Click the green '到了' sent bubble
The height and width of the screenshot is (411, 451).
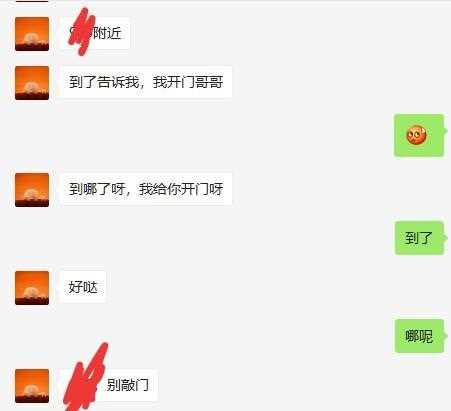419,238
